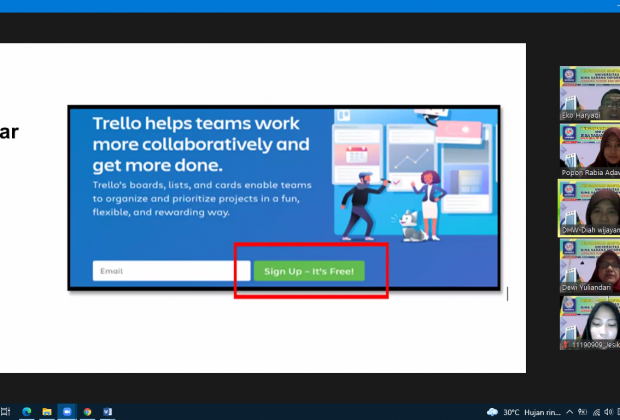Open Microsoft Word from the taskbar
The height and width of the screenshot is (420, 620).
[108, 412]
